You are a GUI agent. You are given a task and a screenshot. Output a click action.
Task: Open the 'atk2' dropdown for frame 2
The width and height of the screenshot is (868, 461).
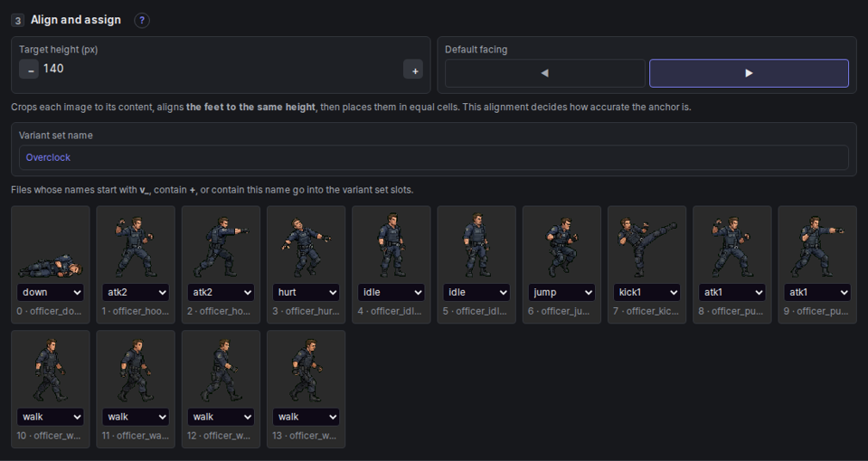(x=221, y=292)
